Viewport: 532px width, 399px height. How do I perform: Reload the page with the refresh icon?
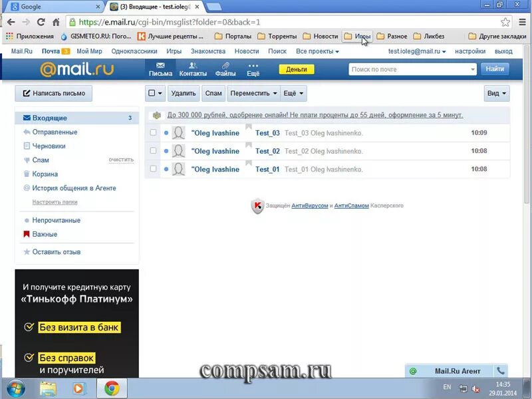41,23
